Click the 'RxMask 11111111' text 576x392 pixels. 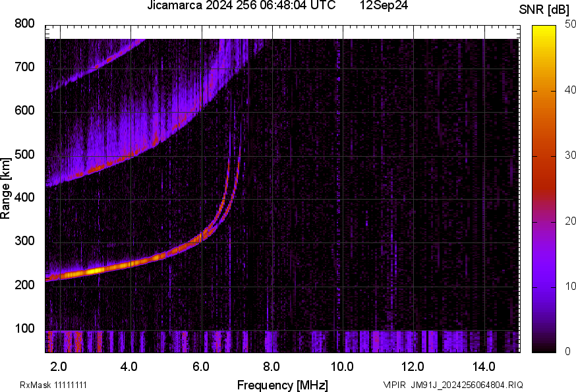pos(53,385)
